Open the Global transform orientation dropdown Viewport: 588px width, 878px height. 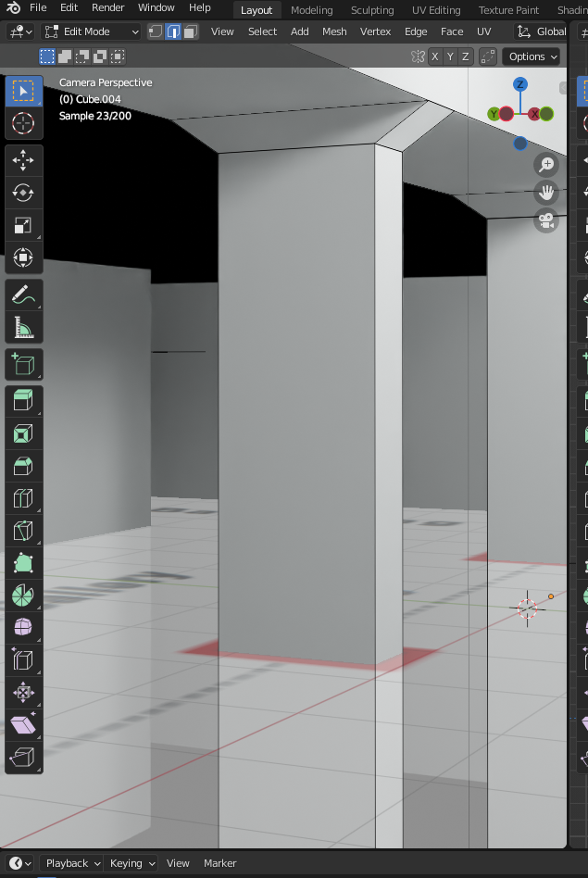pyautogui.click(x=541, y=31)
